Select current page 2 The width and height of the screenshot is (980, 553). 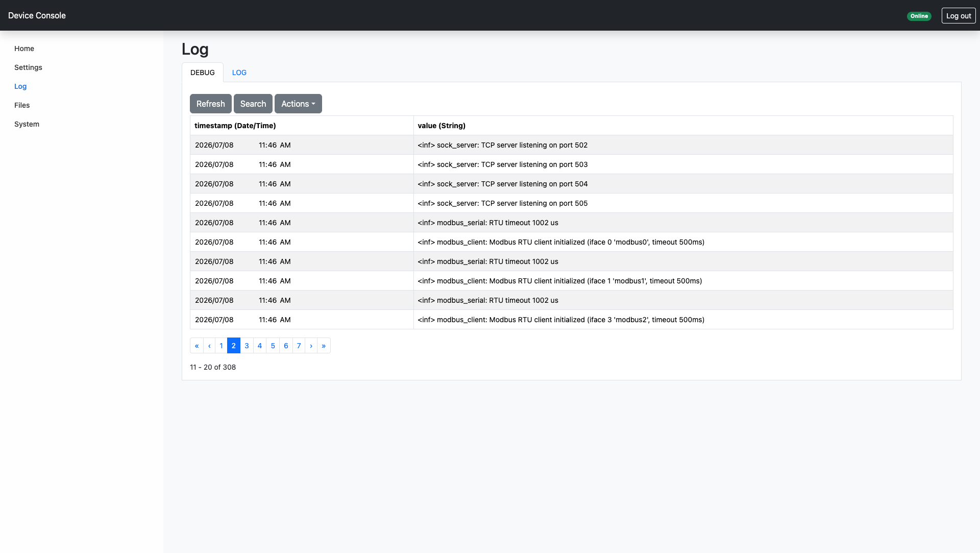(x=234, y=346)
